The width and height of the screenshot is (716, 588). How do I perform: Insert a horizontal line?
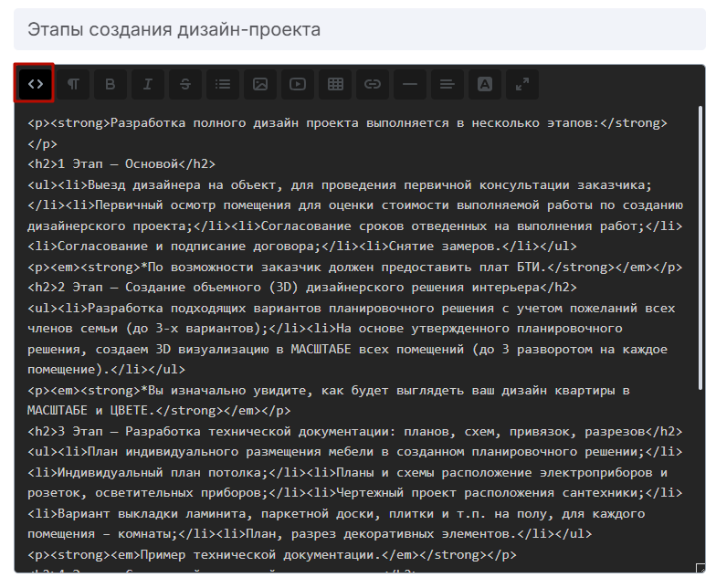(x=410, y=84)
